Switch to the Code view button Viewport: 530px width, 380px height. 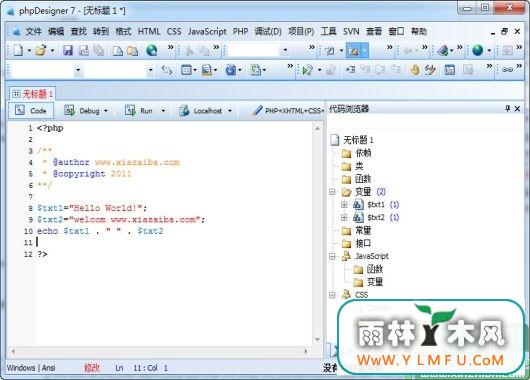coord(31,111)
